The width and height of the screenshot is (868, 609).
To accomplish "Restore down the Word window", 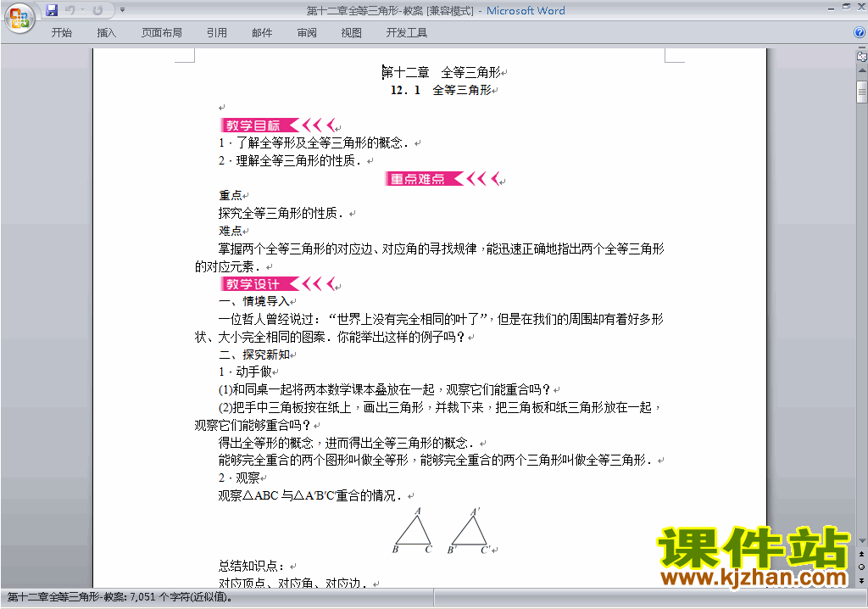I will [846, 7].
